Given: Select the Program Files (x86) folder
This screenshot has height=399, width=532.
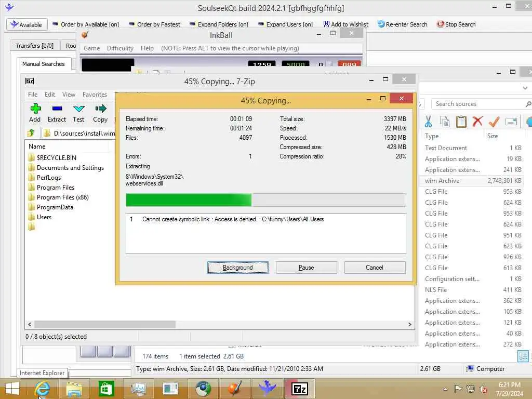Looking at the screenshot, I should [x=62, y=197].
